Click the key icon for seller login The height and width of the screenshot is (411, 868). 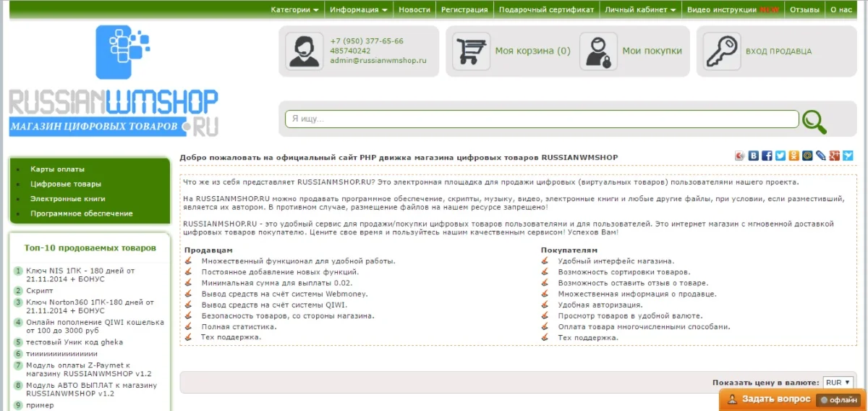click(x=721, y=51)
